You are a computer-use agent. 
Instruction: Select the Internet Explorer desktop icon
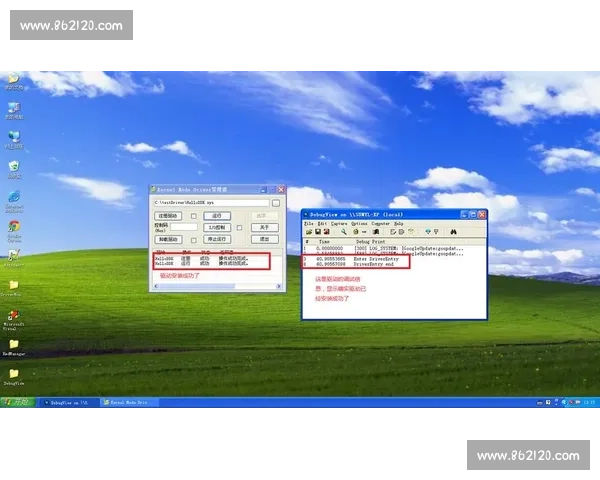tap(14, 201)
